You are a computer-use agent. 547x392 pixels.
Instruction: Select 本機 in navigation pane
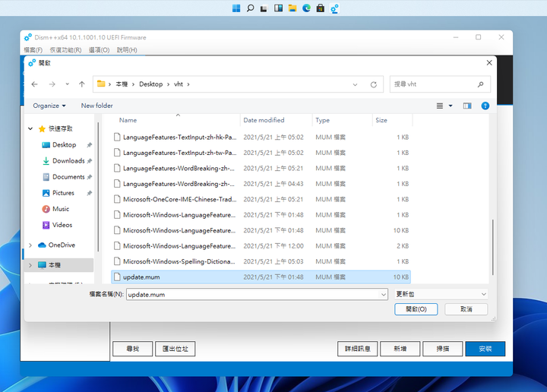[55, 265]
